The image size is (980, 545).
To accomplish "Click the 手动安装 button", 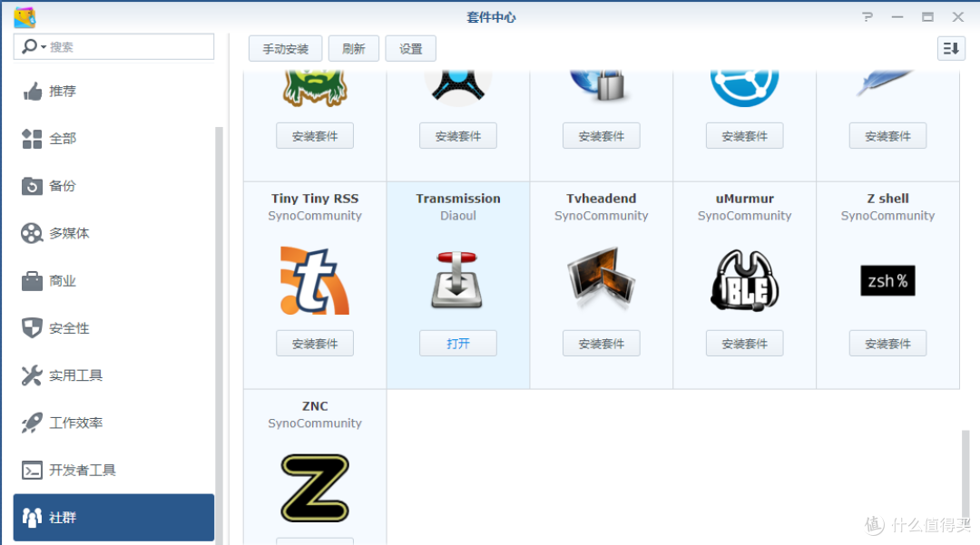I will (286, 49).
